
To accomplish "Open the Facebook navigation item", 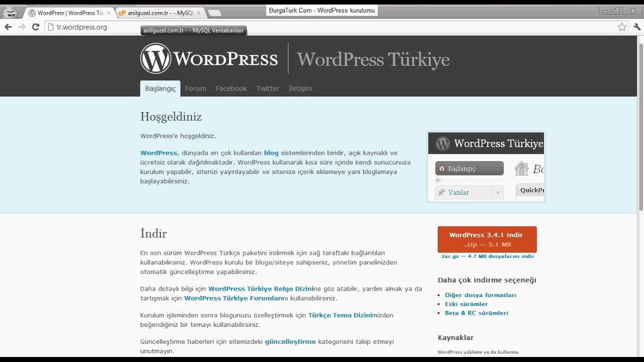I will point(231,88).
